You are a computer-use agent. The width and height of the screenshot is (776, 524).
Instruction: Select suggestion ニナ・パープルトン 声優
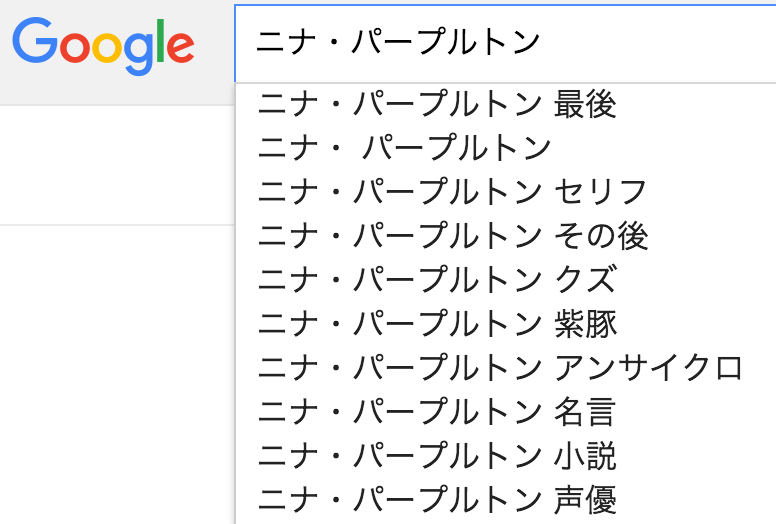click(506, 500)
